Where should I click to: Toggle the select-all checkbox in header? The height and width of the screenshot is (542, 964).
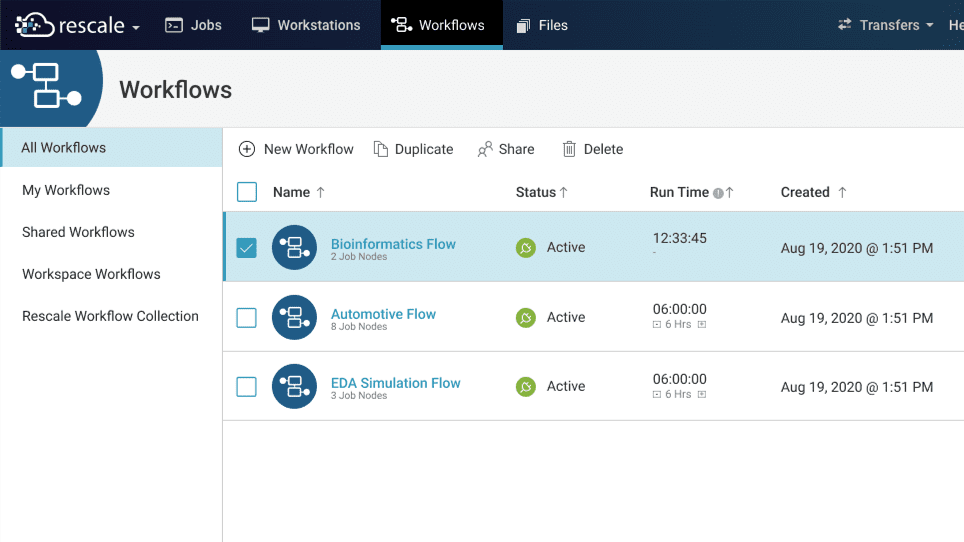pos(247,192)
